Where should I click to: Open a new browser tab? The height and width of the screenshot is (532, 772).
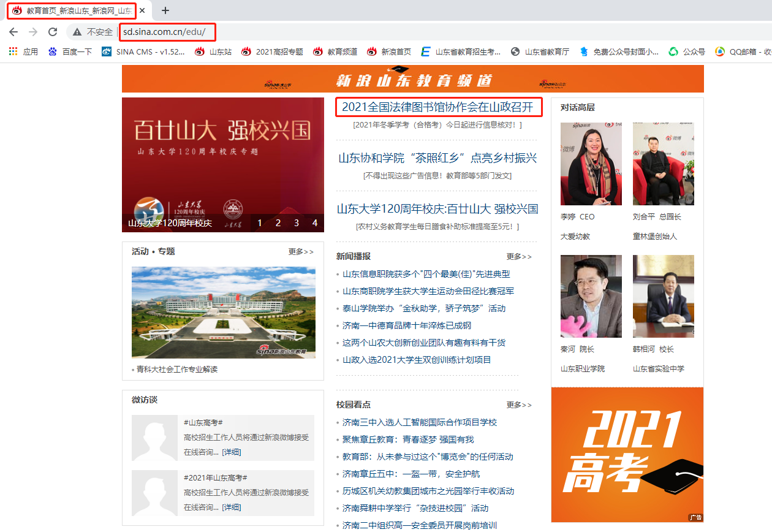(x=165, y=10)
